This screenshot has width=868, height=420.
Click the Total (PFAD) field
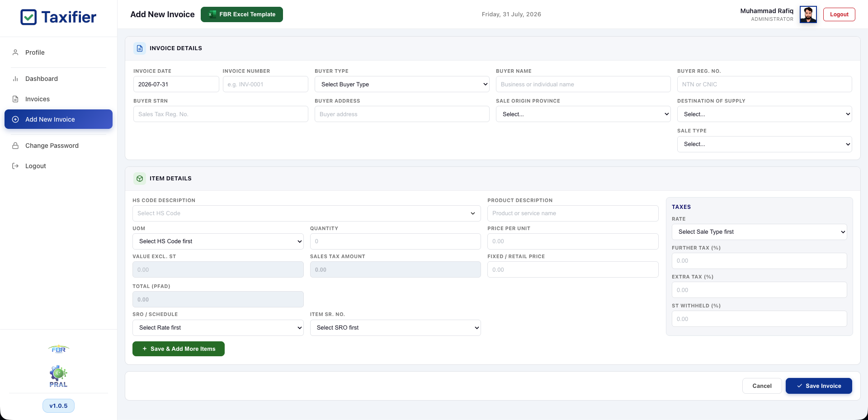tap(218, 299)
